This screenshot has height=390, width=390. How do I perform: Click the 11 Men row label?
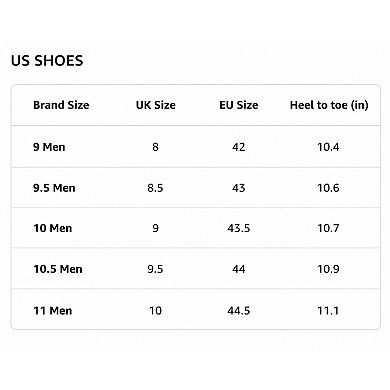(x=53, y=311)
